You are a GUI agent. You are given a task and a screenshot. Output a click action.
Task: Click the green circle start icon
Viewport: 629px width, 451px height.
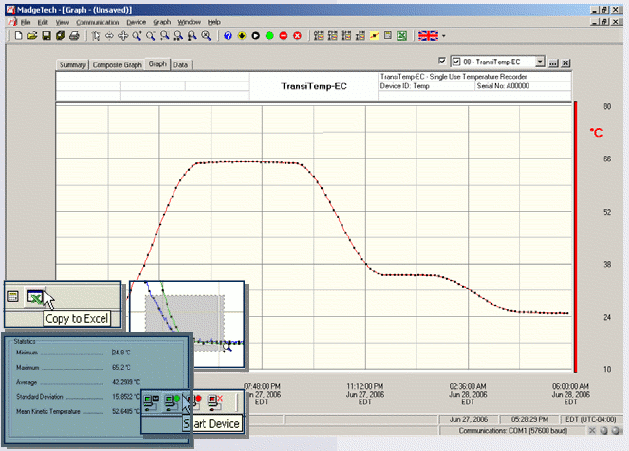[270, 36]
